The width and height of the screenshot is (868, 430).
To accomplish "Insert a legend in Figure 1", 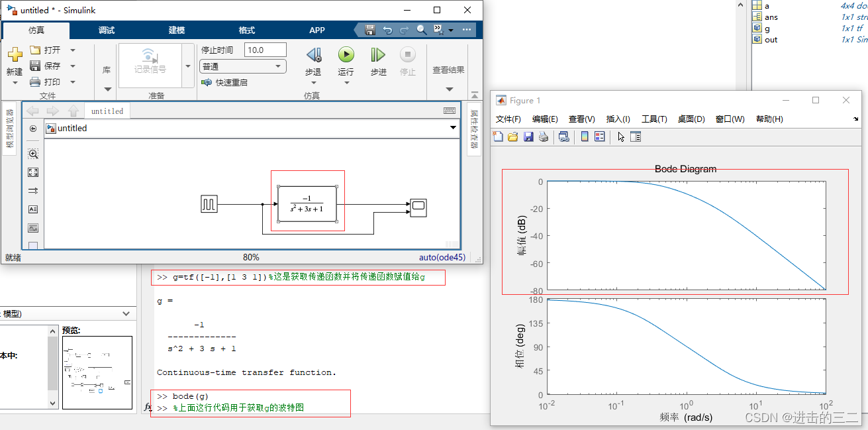I will (599, 136).
